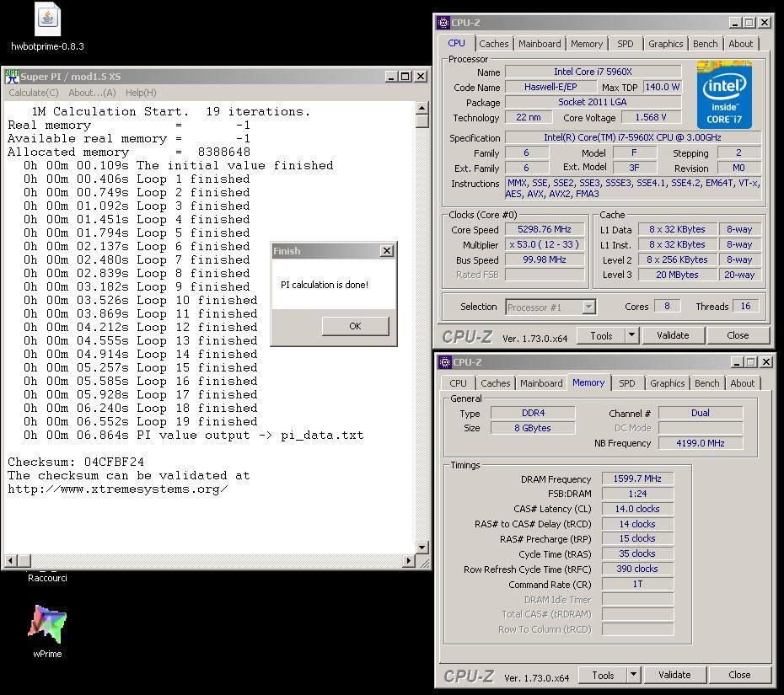This screenshot has width=784, height=695.
Task: Minimize the Super PI window
Action: click(x=391, y=77)
